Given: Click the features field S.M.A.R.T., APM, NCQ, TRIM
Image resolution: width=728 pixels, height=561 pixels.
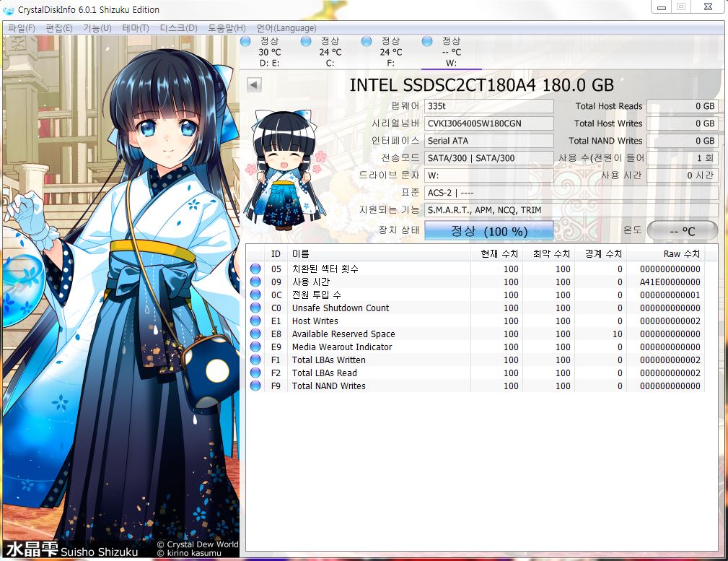Looking at the screenshot, I should pyautogui.click(x=571, y=209).
